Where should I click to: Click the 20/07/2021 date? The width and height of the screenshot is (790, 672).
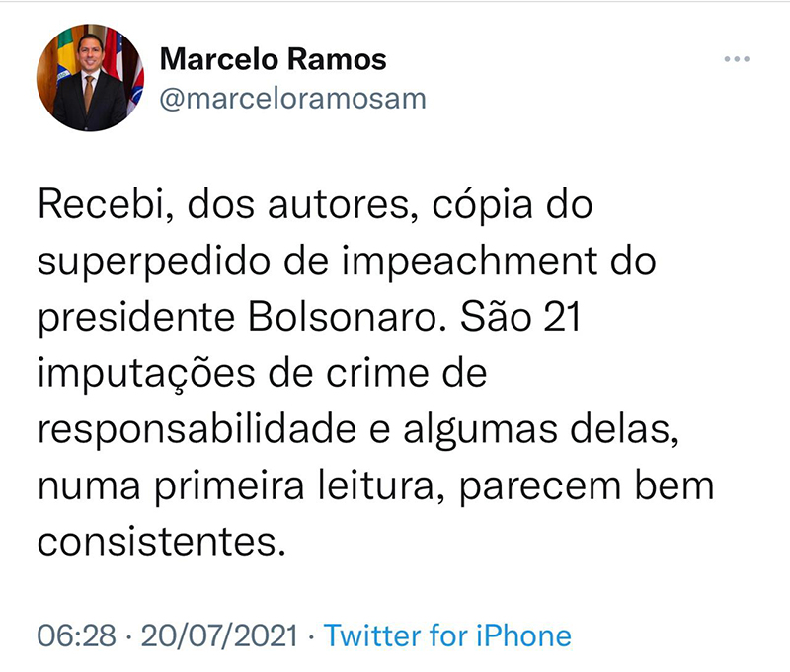pos(219,635)
